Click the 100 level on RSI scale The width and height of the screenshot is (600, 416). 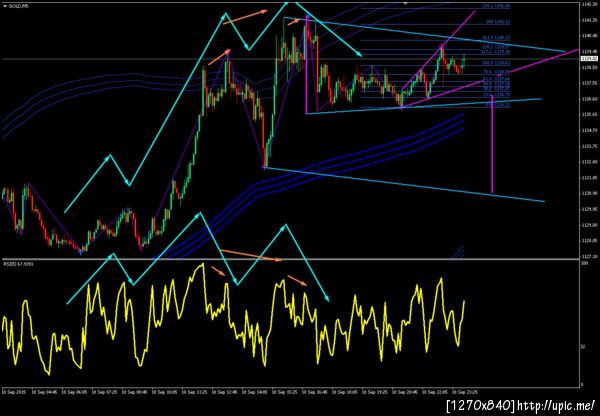(584, 264)
